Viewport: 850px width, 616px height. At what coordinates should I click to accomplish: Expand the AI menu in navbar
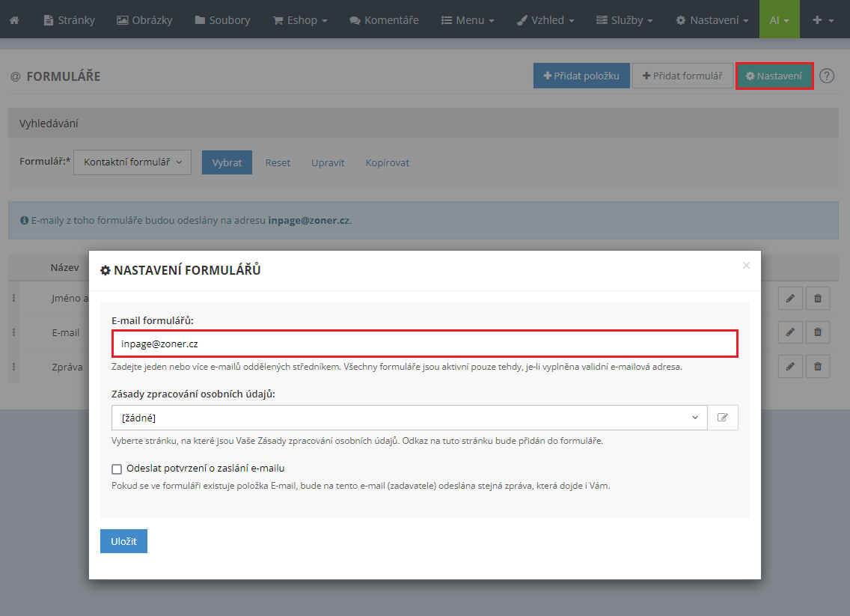pos(779,20)
